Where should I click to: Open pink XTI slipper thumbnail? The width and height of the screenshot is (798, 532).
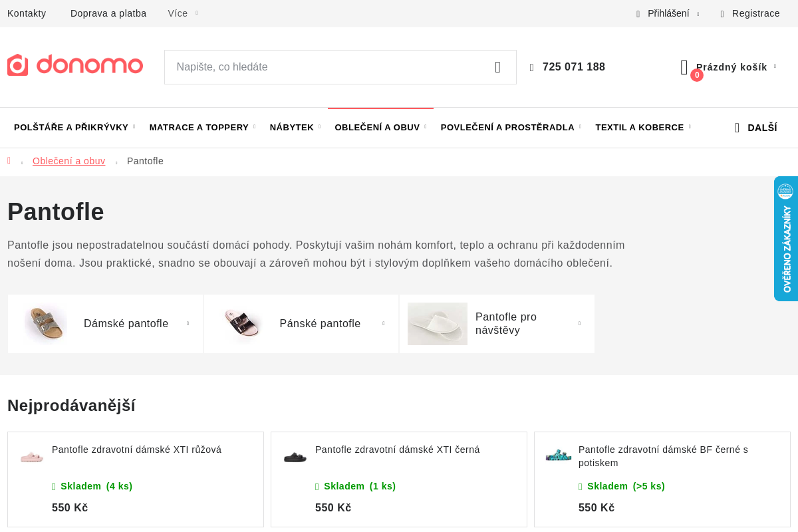click(x=32, y=457)
